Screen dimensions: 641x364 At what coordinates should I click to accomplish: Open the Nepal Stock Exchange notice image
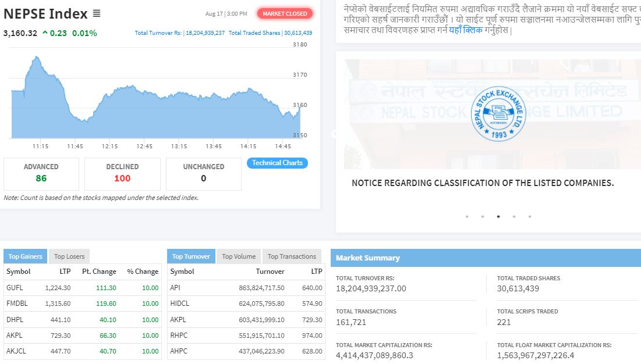pos(492,115)
